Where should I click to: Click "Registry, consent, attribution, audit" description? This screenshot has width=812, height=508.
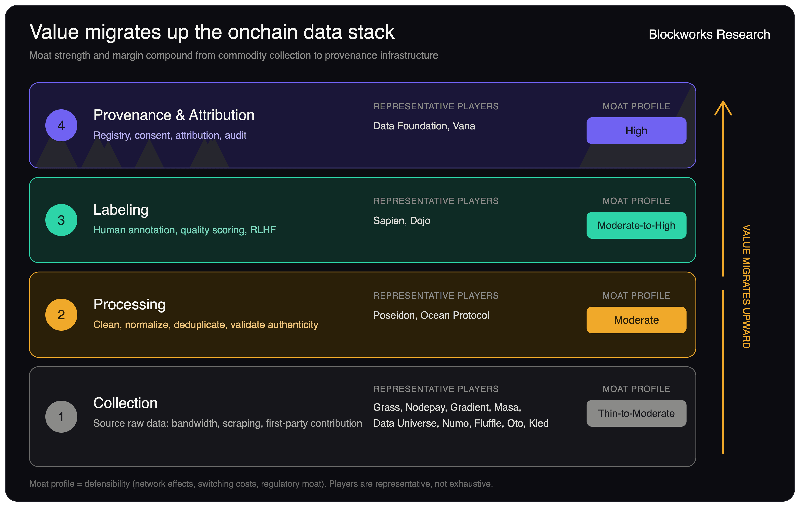tap(170, 135)
